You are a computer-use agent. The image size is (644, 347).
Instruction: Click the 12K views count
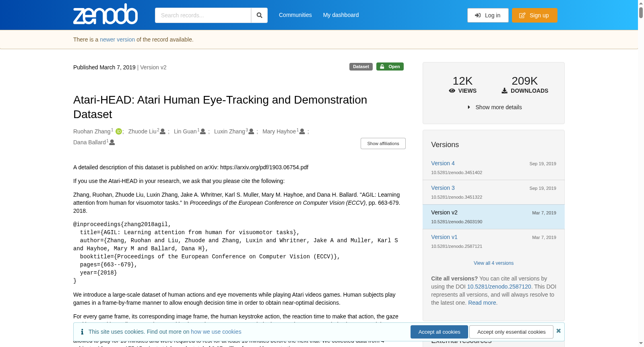click(462, 81)
